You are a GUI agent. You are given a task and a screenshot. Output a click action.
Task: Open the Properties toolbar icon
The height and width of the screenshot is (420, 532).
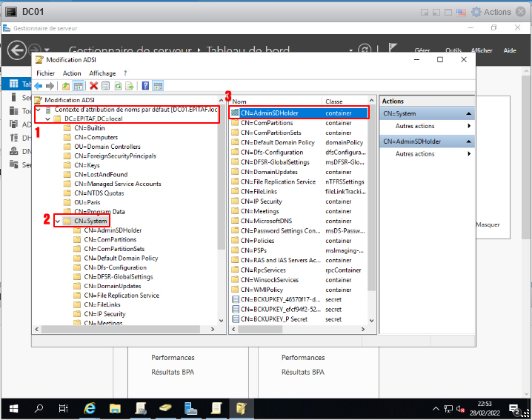coord(105,86)
